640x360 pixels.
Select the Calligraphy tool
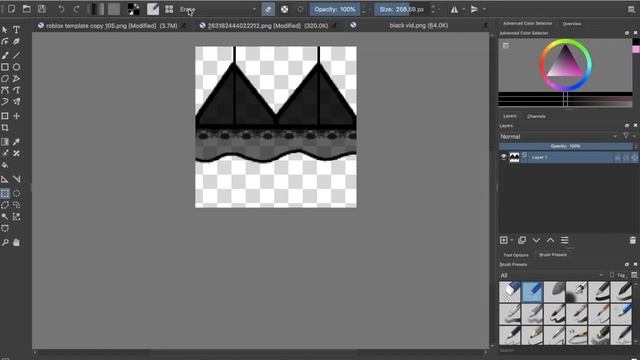pyautogui.click(x=16, y=42)
